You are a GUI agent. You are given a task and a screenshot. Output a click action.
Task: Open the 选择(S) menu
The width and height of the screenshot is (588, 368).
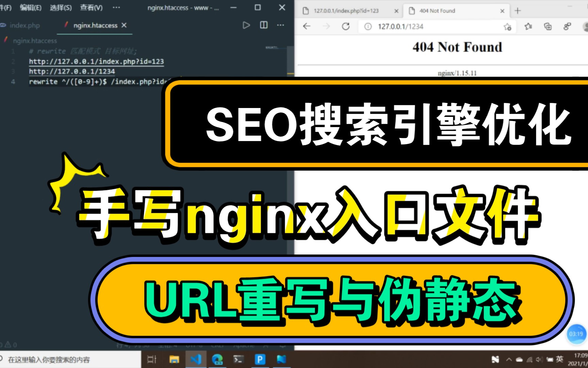61,7
